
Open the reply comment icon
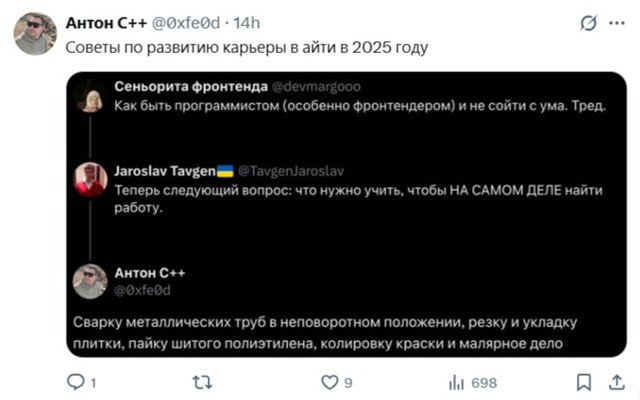pos(76,382)
